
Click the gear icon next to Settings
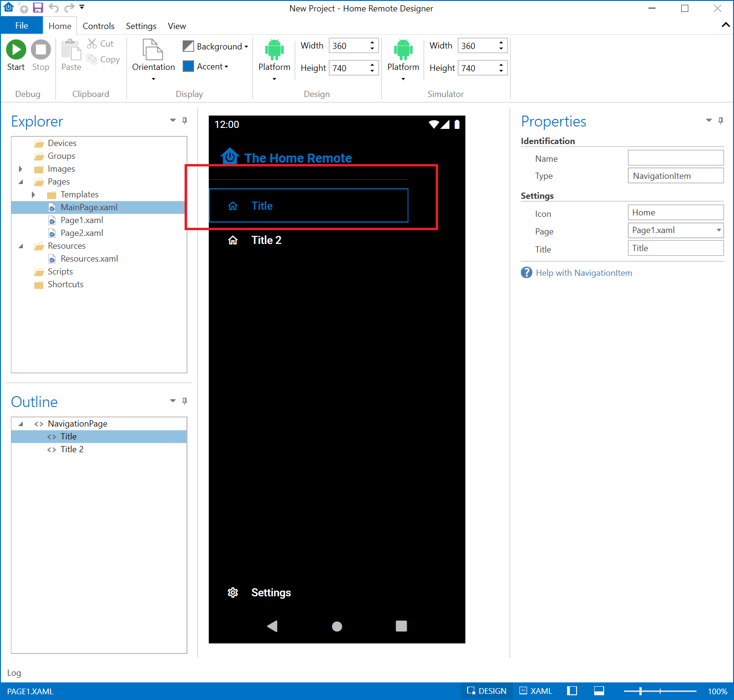pyautogui.click(x=233, y=593)
